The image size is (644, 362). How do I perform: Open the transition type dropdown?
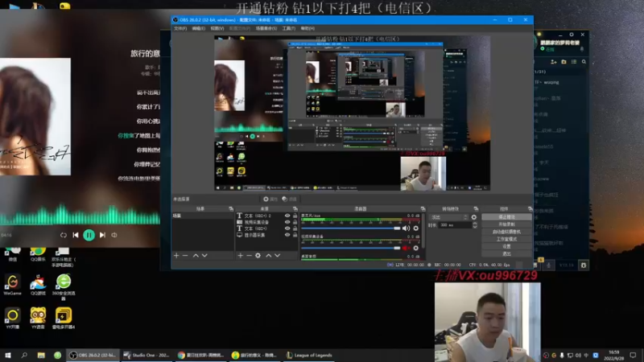pos(449,217)
